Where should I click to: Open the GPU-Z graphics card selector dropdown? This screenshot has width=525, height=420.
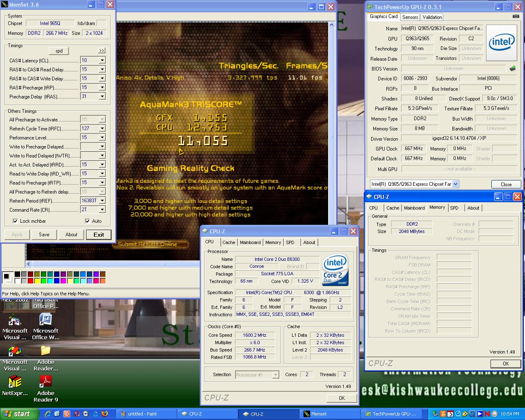coord(455,184)
